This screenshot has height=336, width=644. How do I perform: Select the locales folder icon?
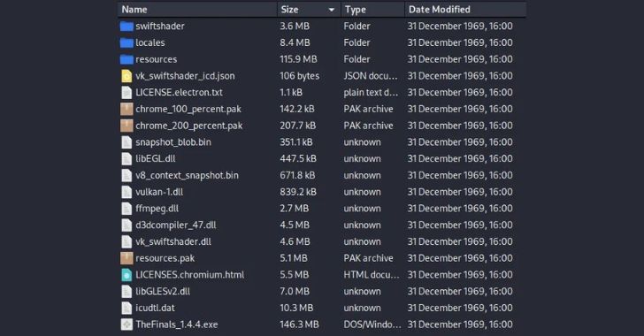(126, 42)
